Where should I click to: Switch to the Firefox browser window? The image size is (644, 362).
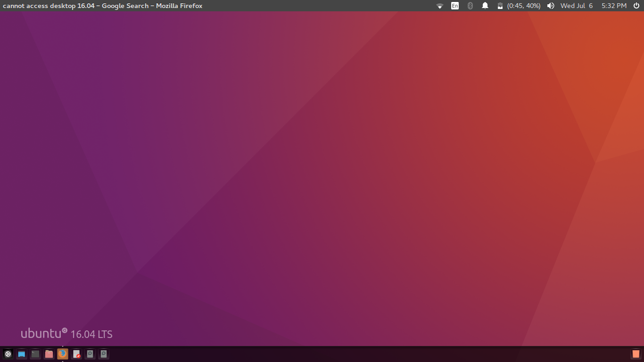tap(63, 354)
